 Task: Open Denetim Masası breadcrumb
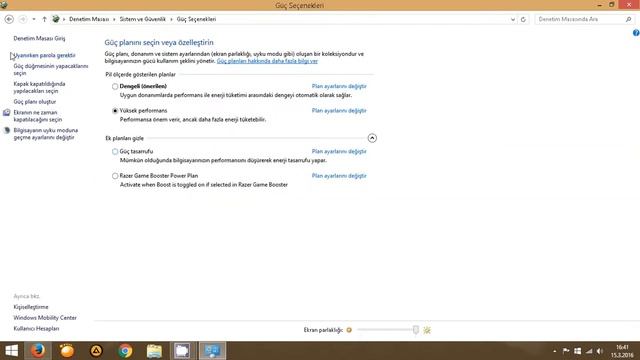[89, 19]
